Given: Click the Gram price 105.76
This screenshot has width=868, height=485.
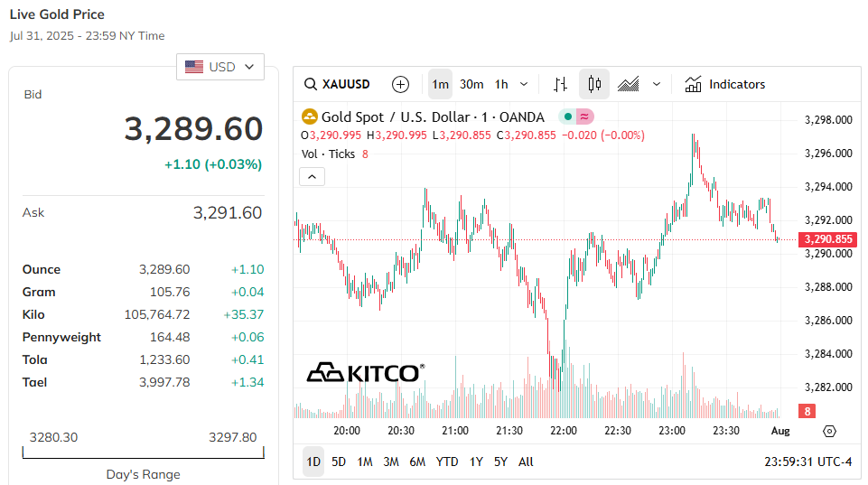Looking at the screenshot, I should pos(170,292).
